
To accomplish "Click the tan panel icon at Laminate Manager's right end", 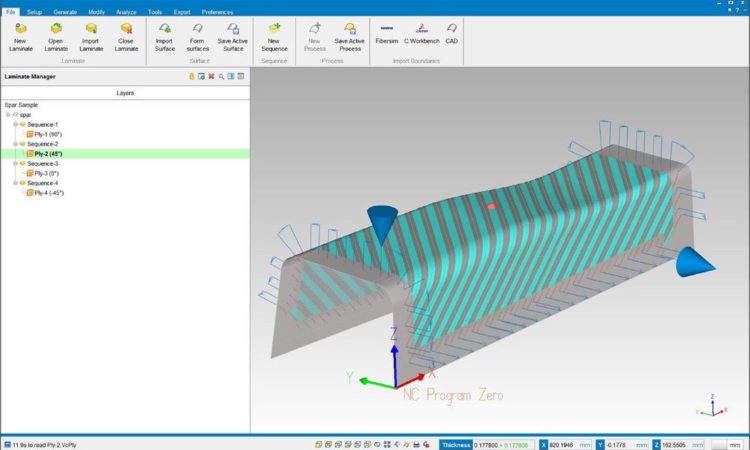I will click(x=241, y=77).
